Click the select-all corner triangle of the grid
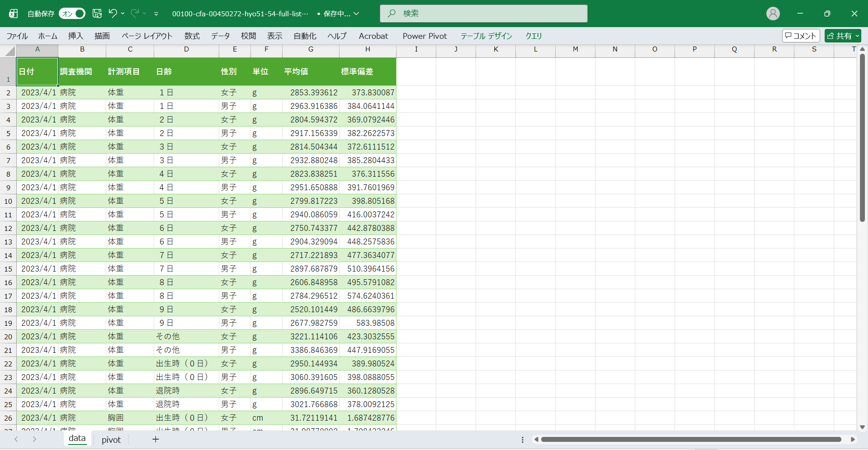The height and width of the screenshot is (450, 868). click(9, 51)
